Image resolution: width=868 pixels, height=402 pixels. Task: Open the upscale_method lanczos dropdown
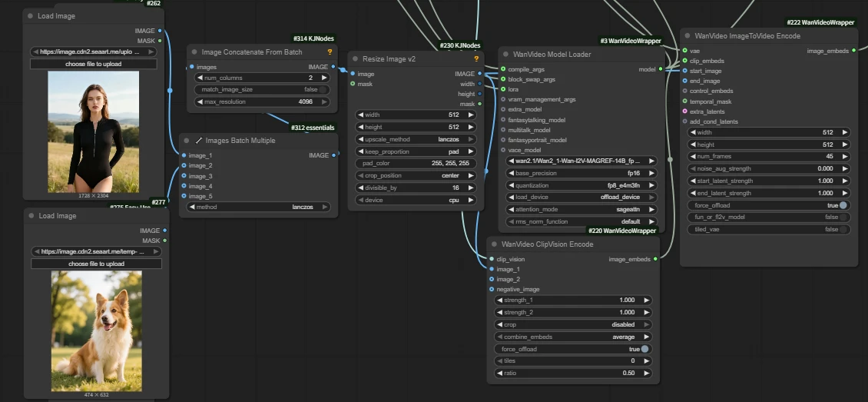point(416,139)
